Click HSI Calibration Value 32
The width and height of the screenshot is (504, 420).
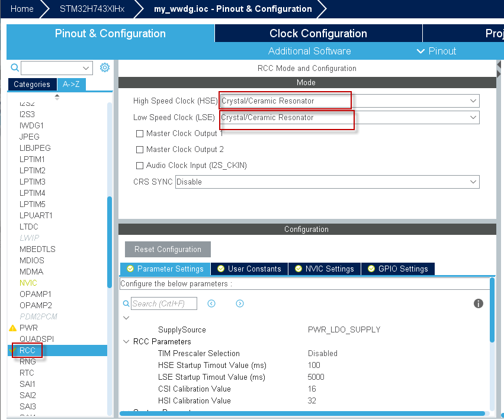click(x=312, y=400)
